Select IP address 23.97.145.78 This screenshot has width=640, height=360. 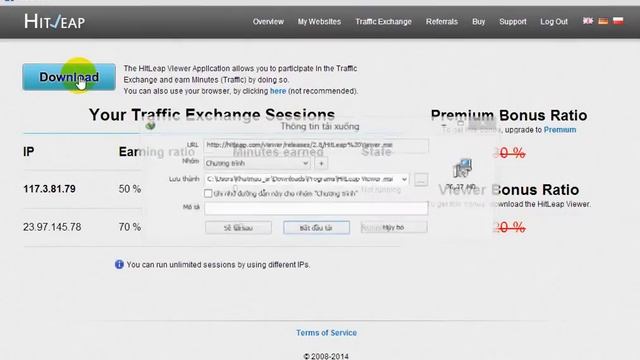tap(52, 227)
